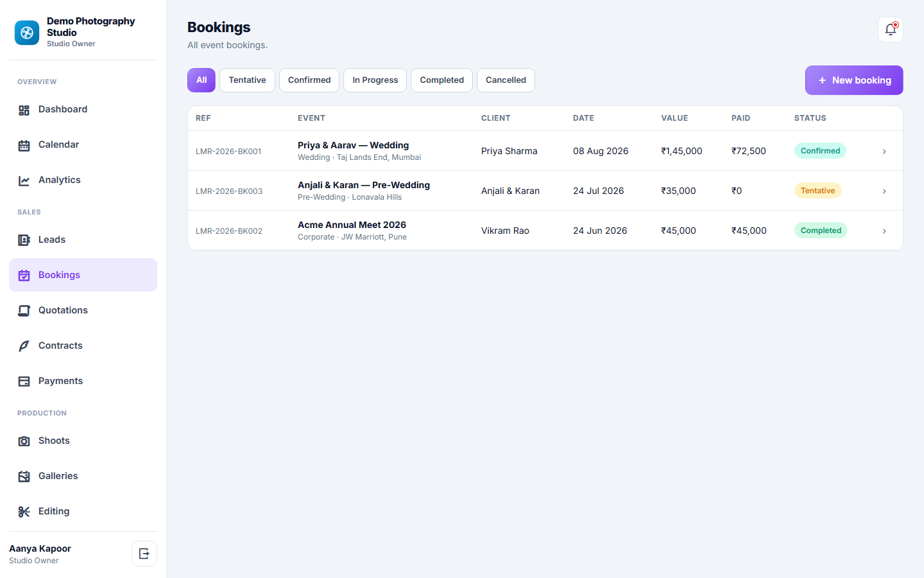Click the Aanya Kapoor user name

coord(40,548)
